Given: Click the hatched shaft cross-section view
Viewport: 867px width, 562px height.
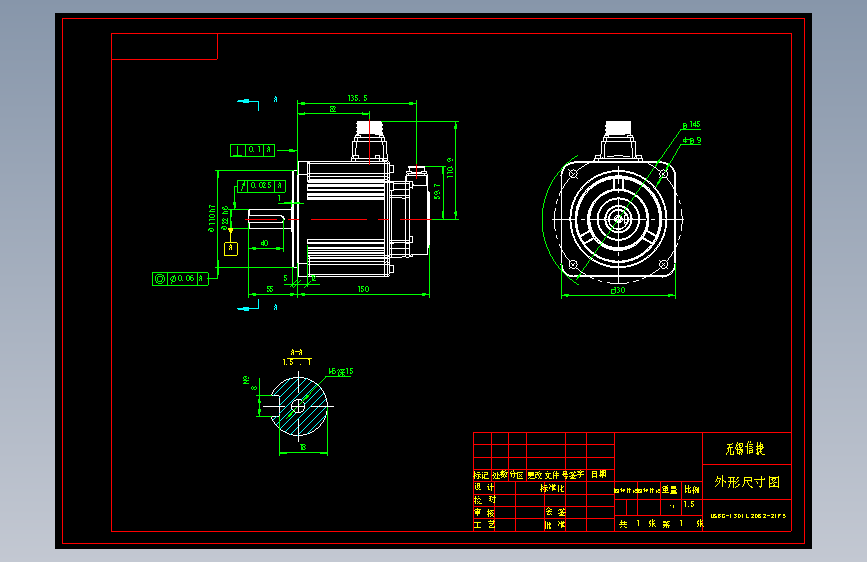Looking at the screenshot, I should point(298,407).
